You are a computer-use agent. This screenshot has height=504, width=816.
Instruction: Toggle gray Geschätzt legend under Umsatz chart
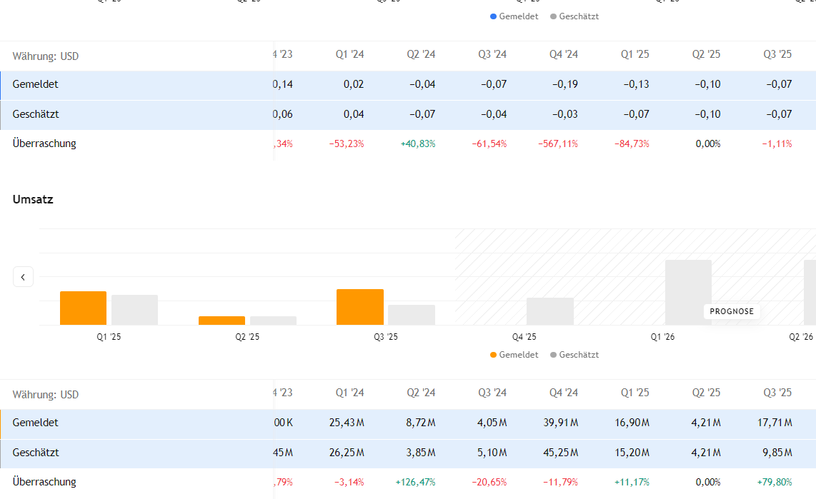(574, 355)
